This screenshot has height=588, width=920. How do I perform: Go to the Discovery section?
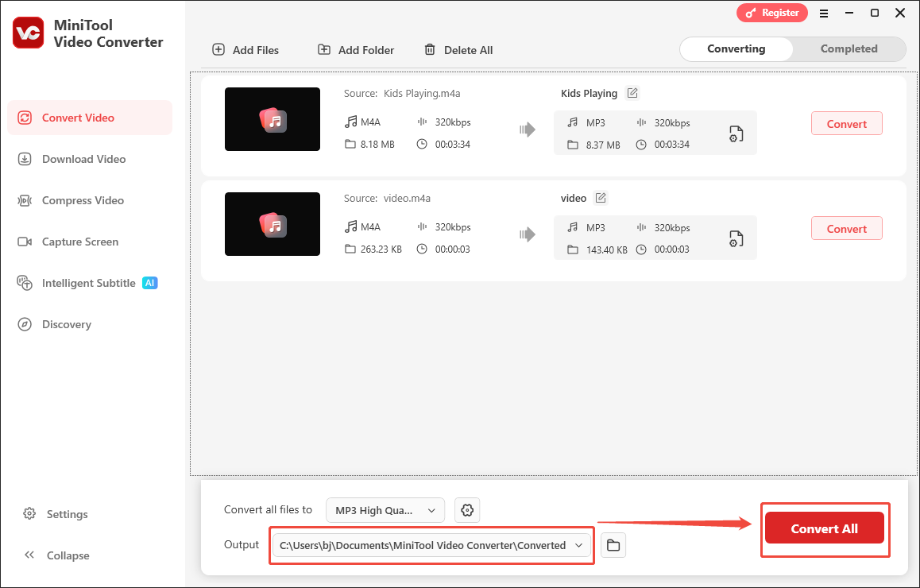(64, 324)
